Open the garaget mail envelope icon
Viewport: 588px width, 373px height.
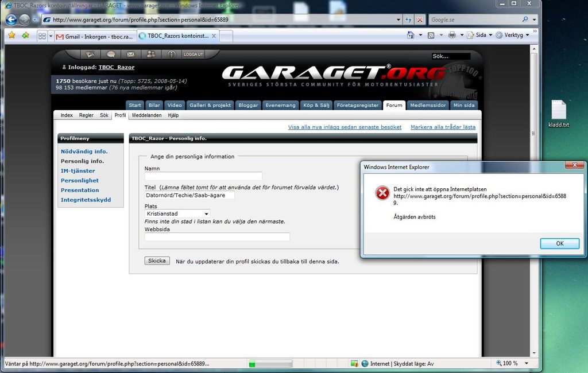coord(130,55)
